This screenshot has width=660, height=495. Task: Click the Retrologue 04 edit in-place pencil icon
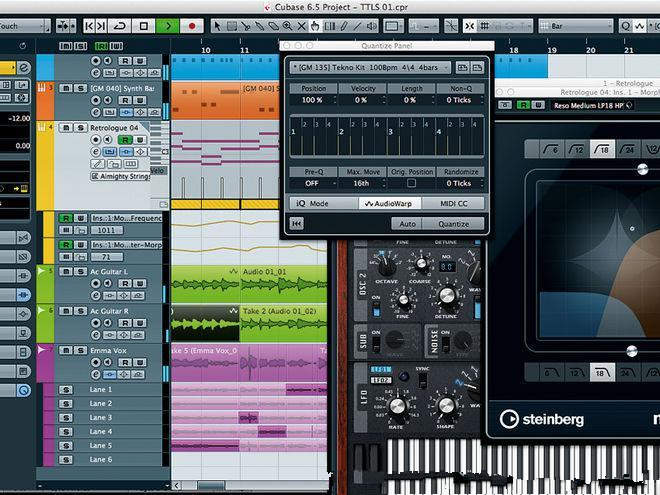[x=98, y=164]
